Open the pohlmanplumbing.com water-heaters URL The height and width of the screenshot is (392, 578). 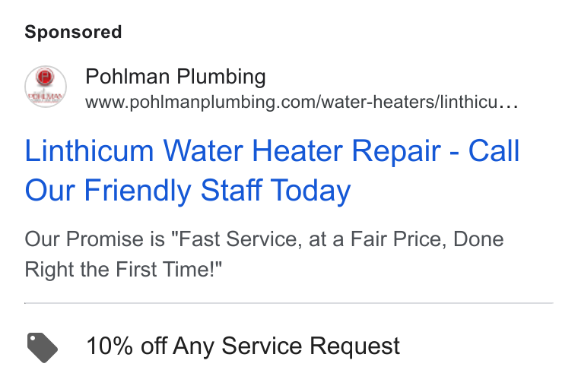click(x=302, y=102)
